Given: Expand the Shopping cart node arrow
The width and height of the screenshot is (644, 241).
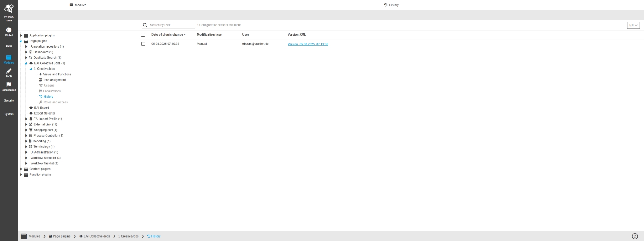Looking at the screenshot, I should 26,130.
